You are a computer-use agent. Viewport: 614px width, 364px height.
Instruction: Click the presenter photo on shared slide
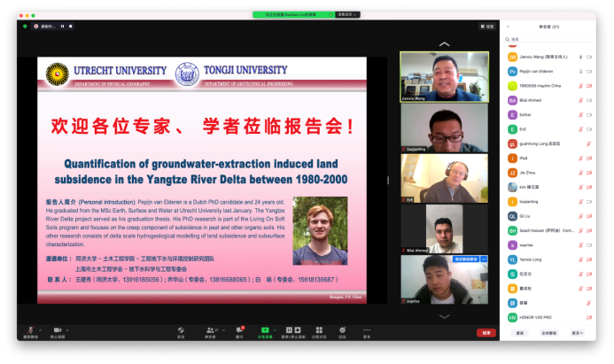(320, 231)
